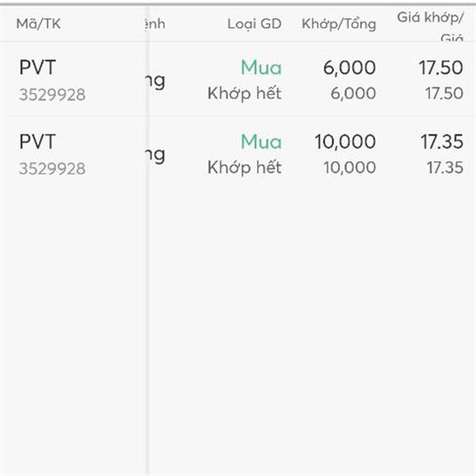The height and width of the screenshot is (476, 476).
Task: Select the bold matched price 17.35
Action: pyautogui.click(x=441, y=142)
